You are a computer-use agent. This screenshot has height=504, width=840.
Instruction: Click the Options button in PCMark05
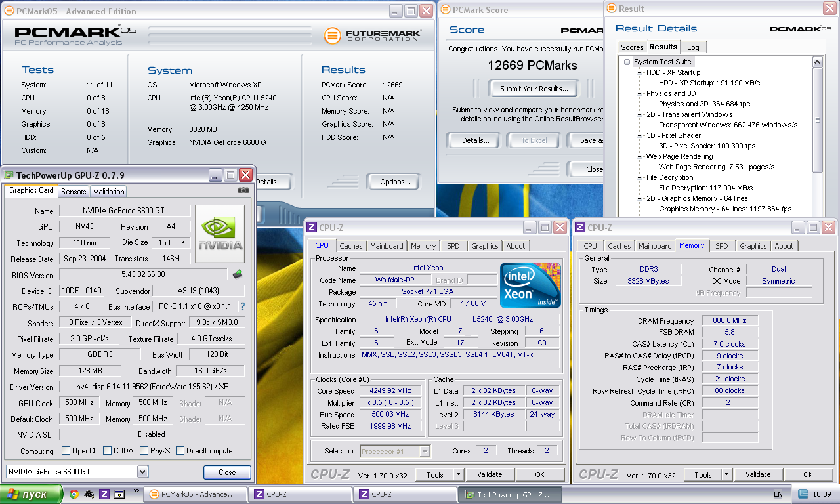(395, 182)
